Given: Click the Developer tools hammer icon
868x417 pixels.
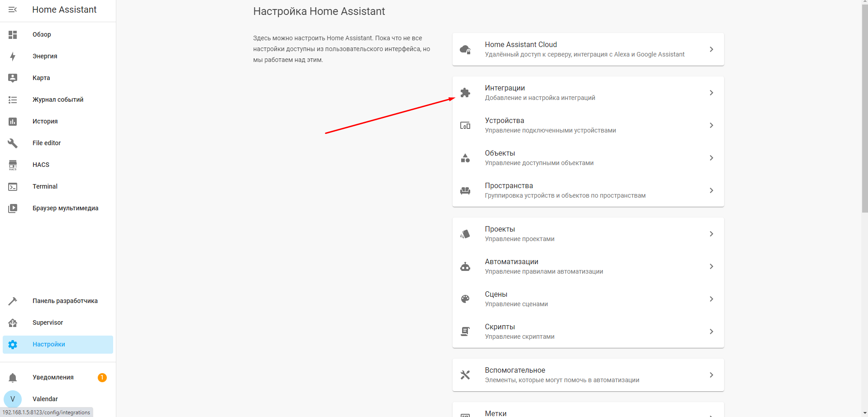Looking at the screenshot, I should (x=13, y=301).
